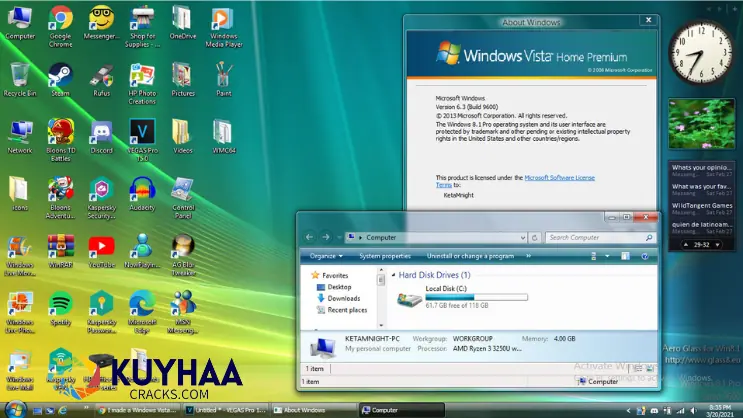Select Downloads in Favorites pane

click(343, 298)
